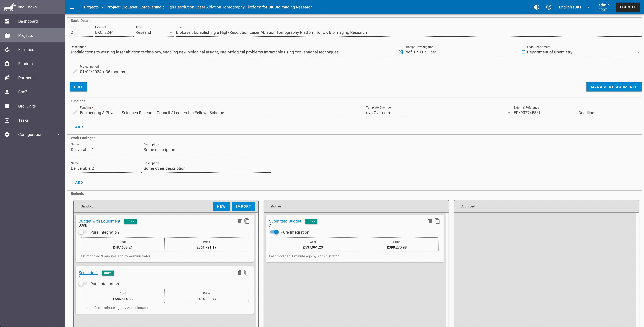Duplicate the Scenario 2 budget
Screen dimensions: 644x327
247,273
